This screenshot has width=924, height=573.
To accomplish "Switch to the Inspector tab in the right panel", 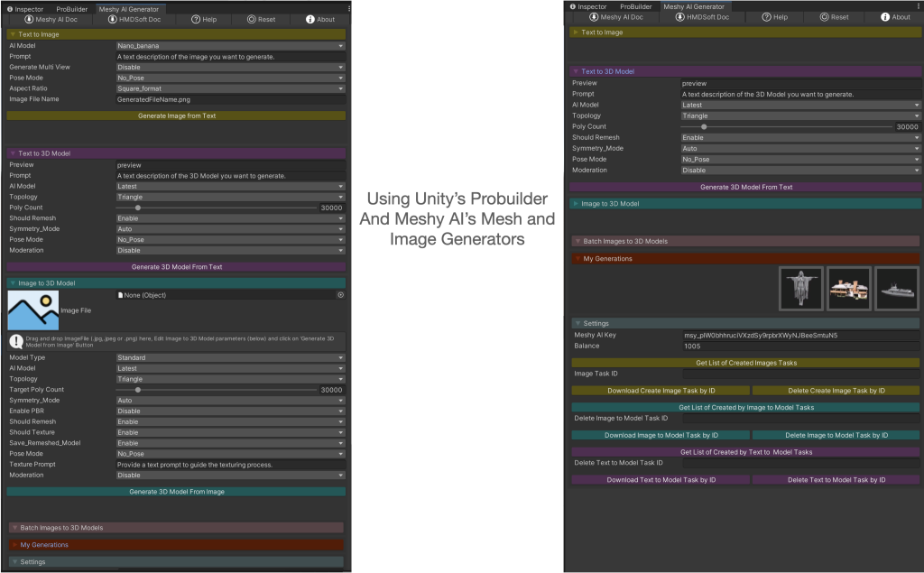I will coord(589,6).
